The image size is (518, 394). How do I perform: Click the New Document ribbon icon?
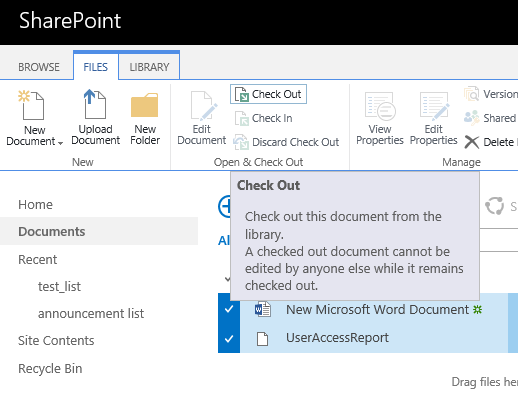31,105
